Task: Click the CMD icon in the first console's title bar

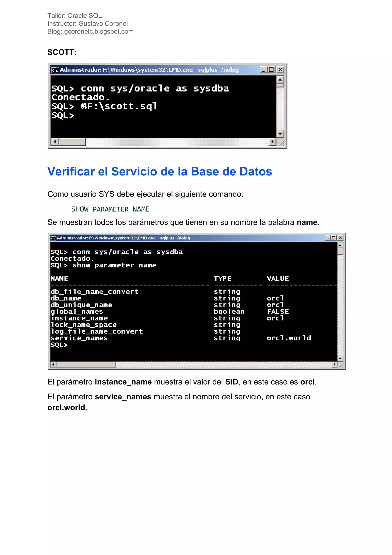Action: pos(55,70)
